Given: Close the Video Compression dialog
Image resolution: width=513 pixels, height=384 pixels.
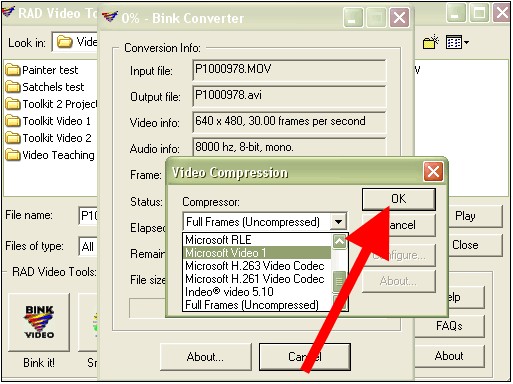Looking at the screenshot, I should [x=433, y=172].
